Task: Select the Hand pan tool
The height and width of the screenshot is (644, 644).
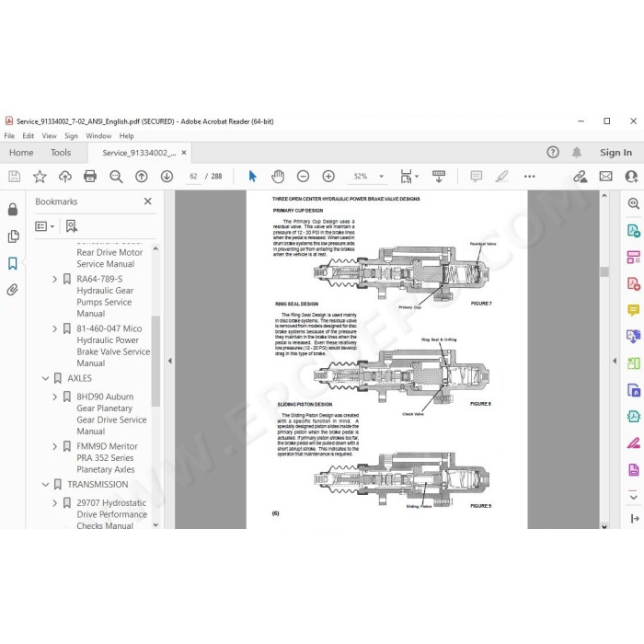Action: 278,177
